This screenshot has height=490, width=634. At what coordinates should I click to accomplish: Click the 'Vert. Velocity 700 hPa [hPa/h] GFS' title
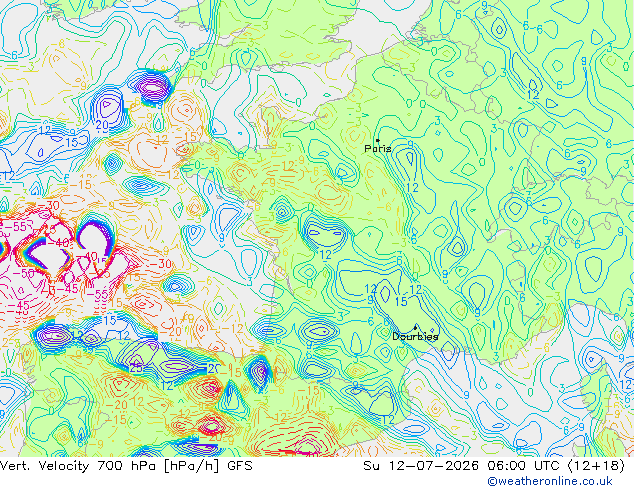[126, 466]
